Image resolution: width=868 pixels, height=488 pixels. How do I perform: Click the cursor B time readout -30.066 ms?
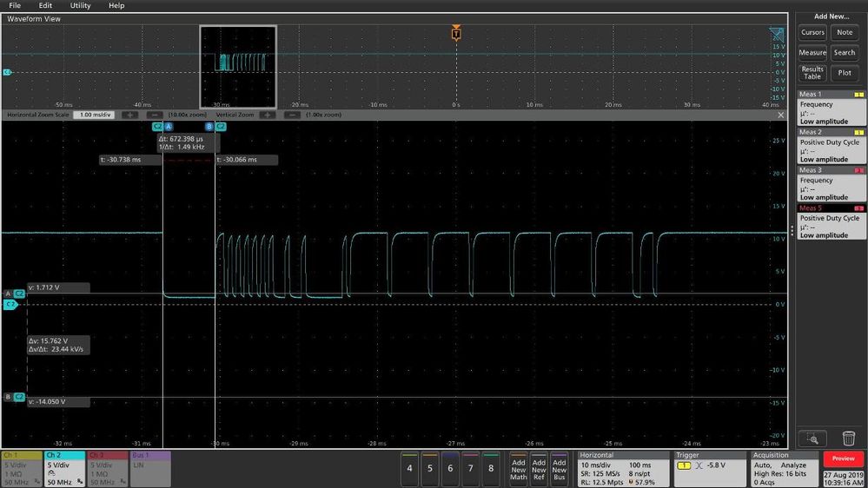(x=247, y=160)
